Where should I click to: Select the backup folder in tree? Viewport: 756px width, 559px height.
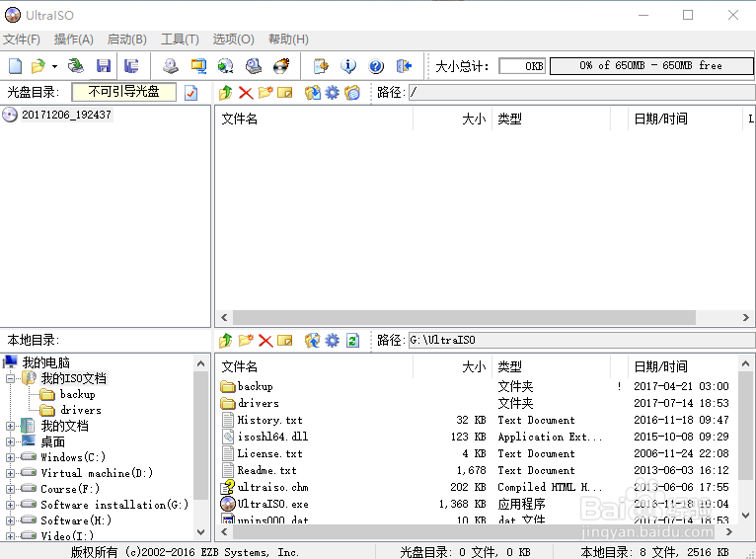point(77,394)
